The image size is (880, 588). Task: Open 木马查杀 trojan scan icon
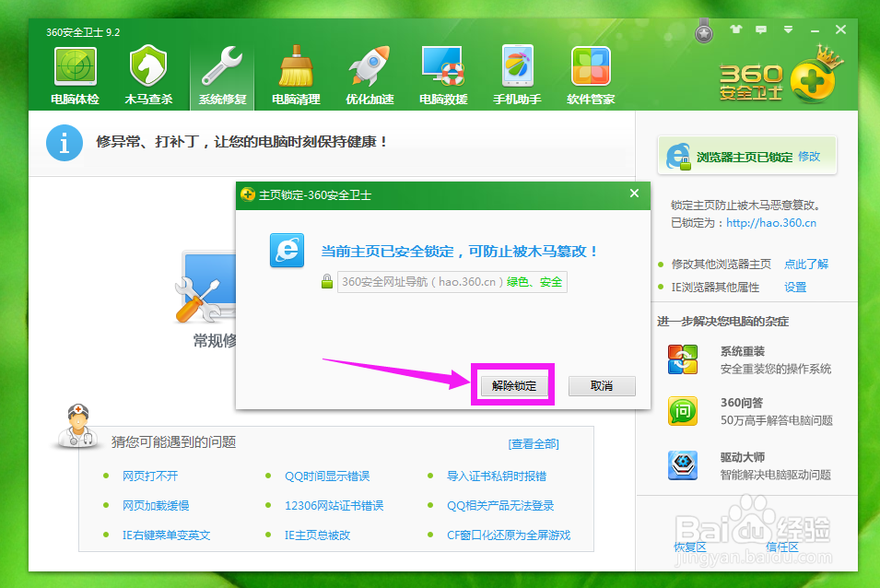[148, 66]
